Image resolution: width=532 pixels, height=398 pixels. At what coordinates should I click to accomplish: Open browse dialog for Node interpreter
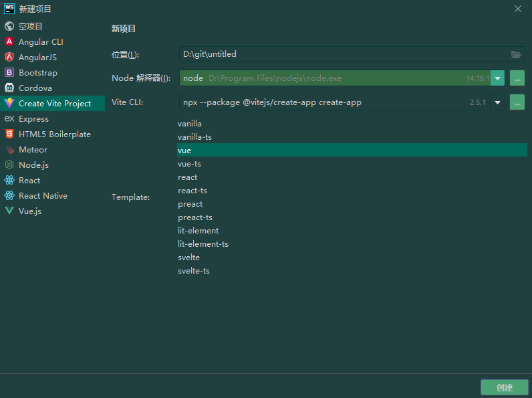click(517, 78)
